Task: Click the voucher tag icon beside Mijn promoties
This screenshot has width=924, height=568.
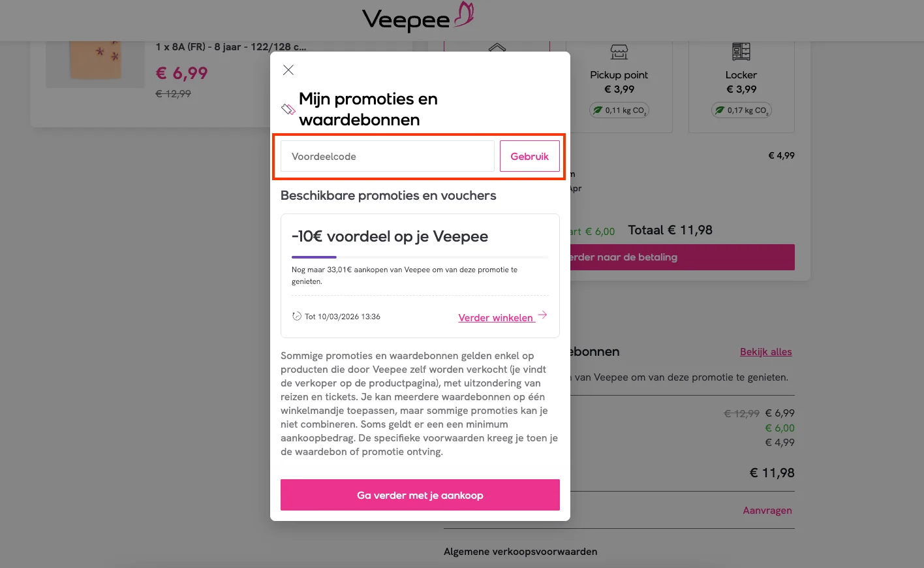Action: (287, 110)
